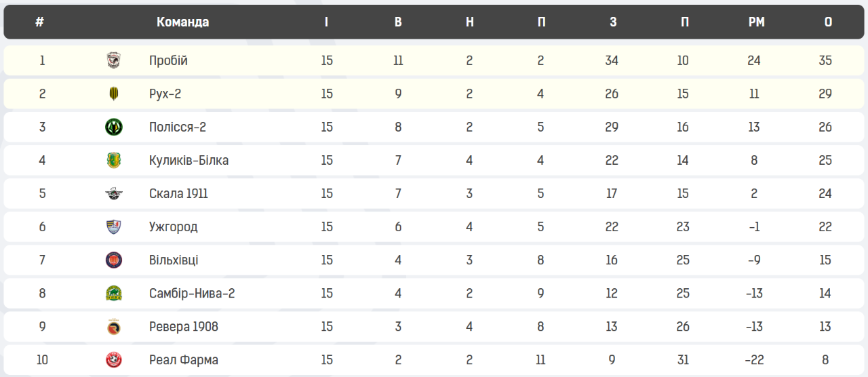868x377 pixels.
Task: Click the Рух-2 club crest icon
Action: (114, 94)
